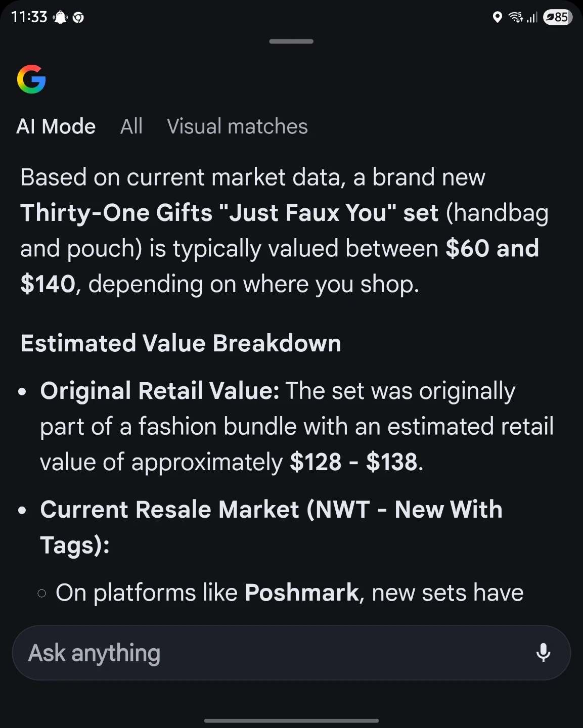The height and width of the screenshot is (728, 583).
Task: Tap the Chrome status bar icon
Action: 78,18
